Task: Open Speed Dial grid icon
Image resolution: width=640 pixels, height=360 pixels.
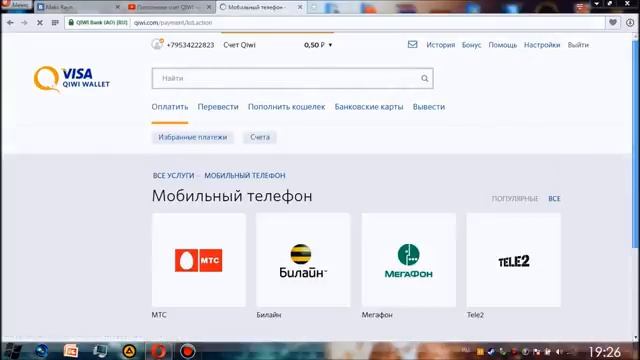Action: point(55,23)
